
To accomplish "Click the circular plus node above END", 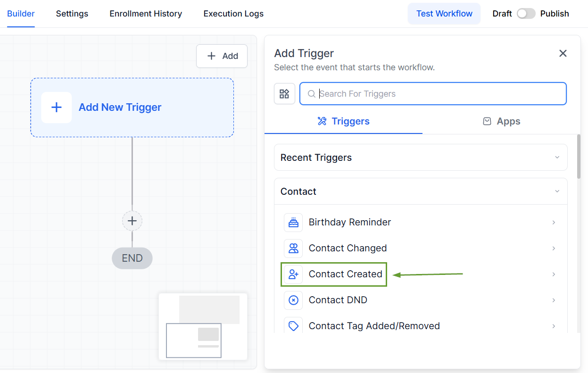I will (132, 221).
